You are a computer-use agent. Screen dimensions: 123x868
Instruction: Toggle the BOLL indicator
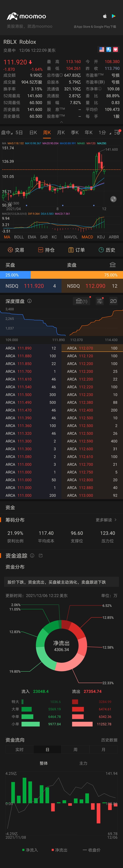19,237
